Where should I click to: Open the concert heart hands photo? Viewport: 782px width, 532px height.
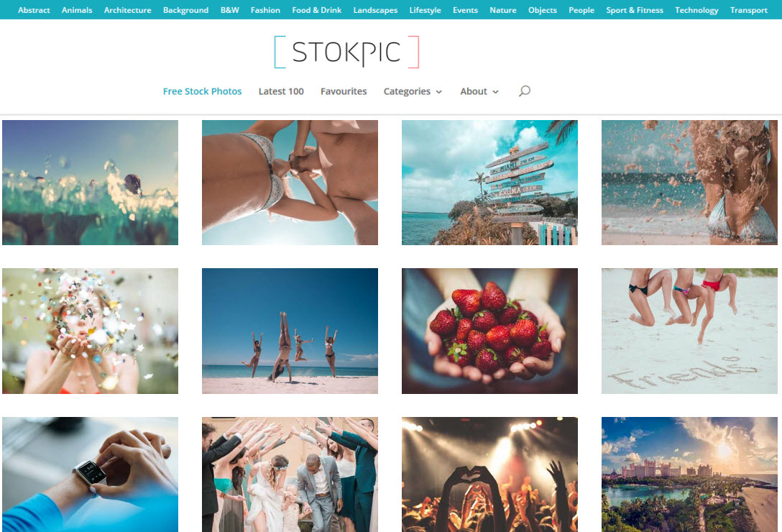click(489, 474)
